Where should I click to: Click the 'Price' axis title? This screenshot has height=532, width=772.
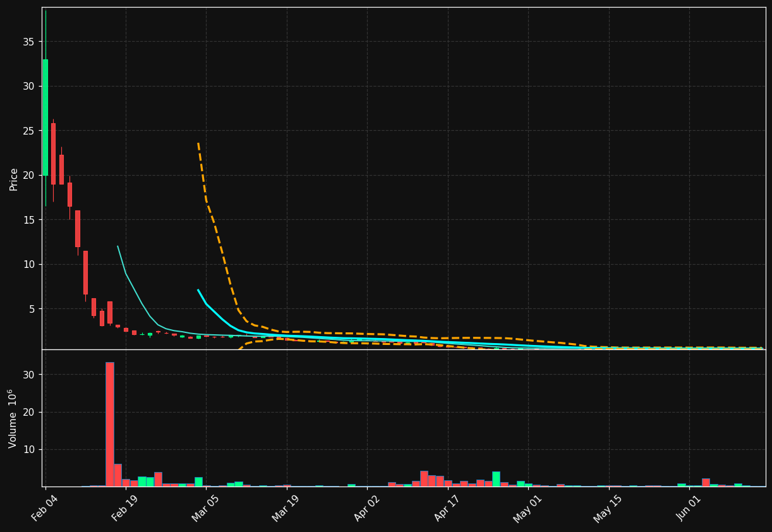pyautogui.click(x=14, y=179)
